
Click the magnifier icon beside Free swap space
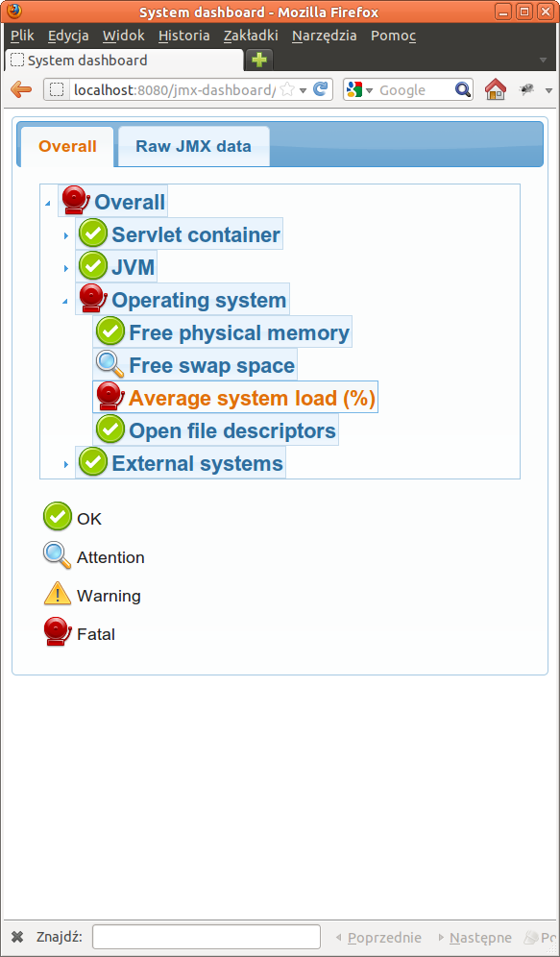[110, 364]
